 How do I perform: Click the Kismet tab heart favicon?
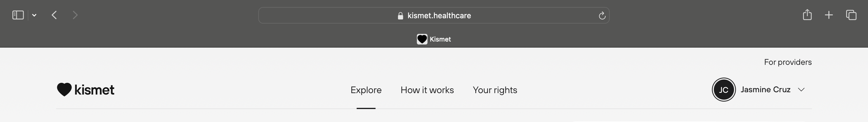[x=422, y=39]
